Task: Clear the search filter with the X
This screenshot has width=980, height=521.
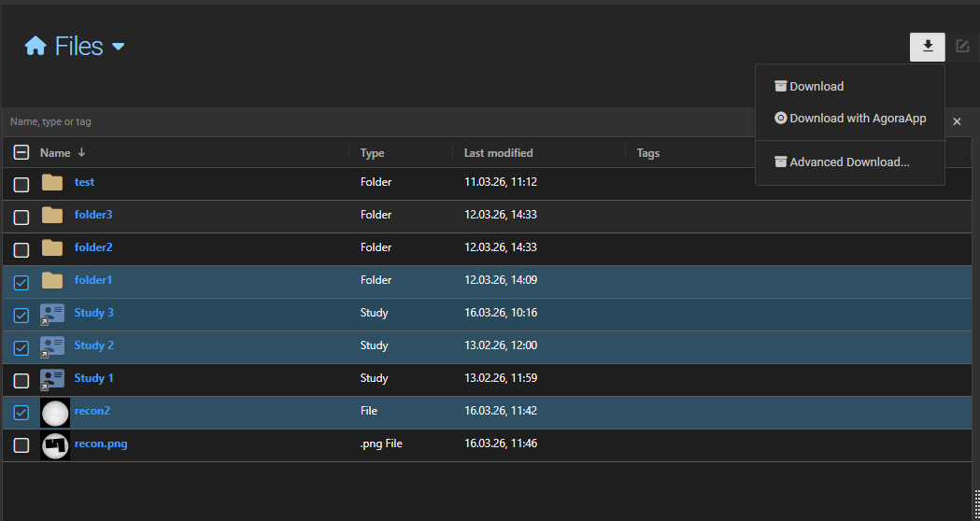Action: pos(957,121)
